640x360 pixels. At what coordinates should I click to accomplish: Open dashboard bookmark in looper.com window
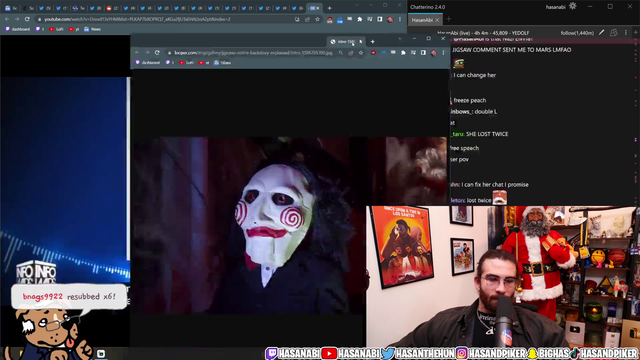[148, 63]
